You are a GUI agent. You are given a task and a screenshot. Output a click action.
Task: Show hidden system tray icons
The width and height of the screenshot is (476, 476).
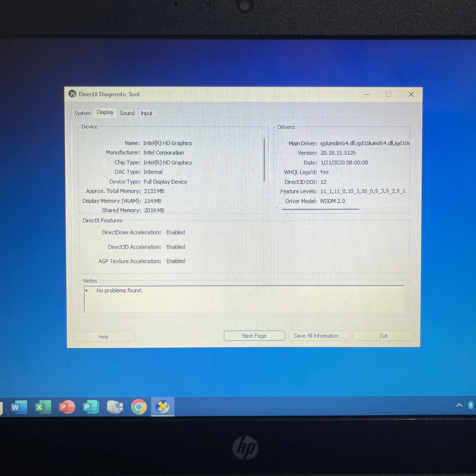click(459, 405)
